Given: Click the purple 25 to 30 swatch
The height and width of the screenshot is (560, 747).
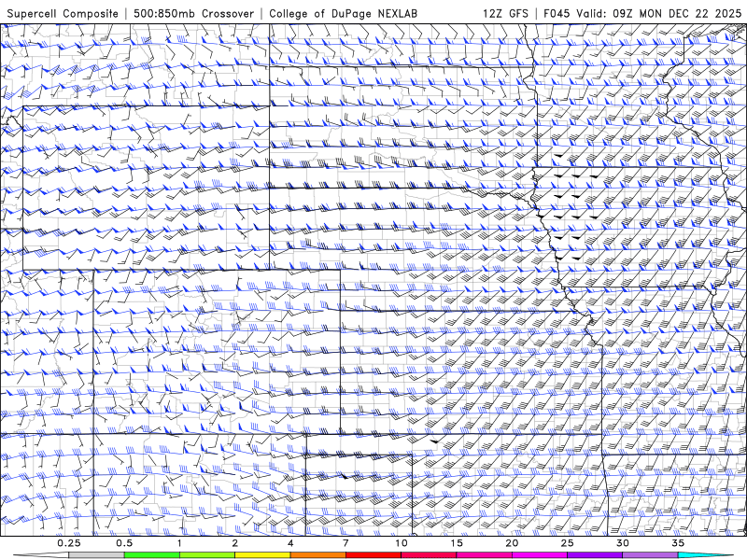Looking at the screenshot, I should 595,555.
